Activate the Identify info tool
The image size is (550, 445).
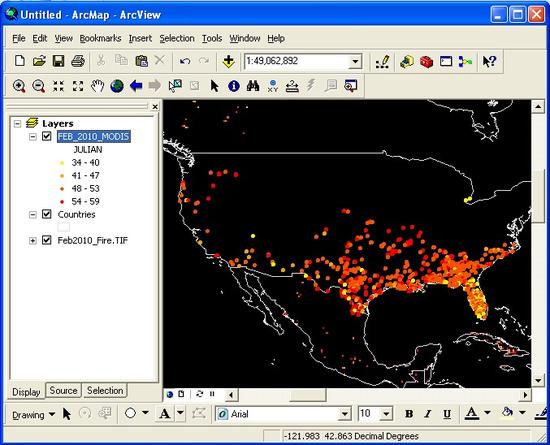point(234,86)
